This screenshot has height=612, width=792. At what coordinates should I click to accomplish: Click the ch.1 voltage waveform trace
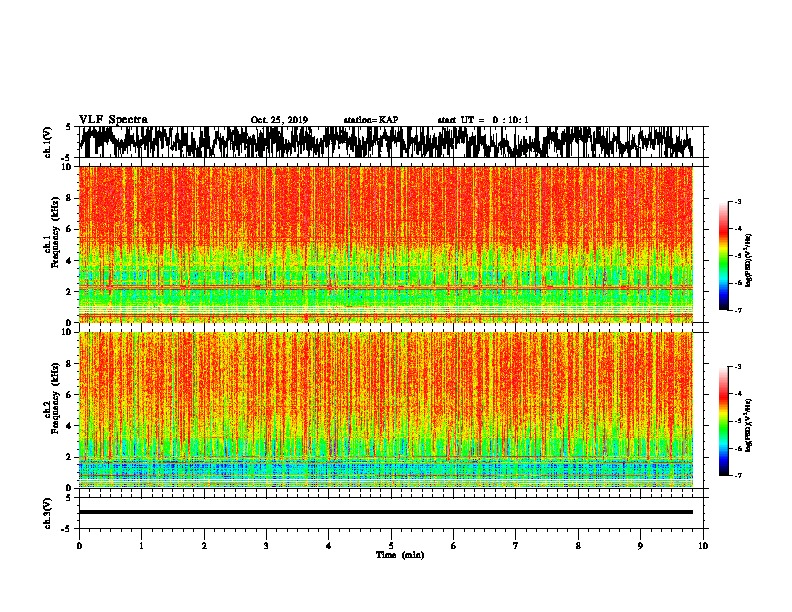tap(385, 142)
